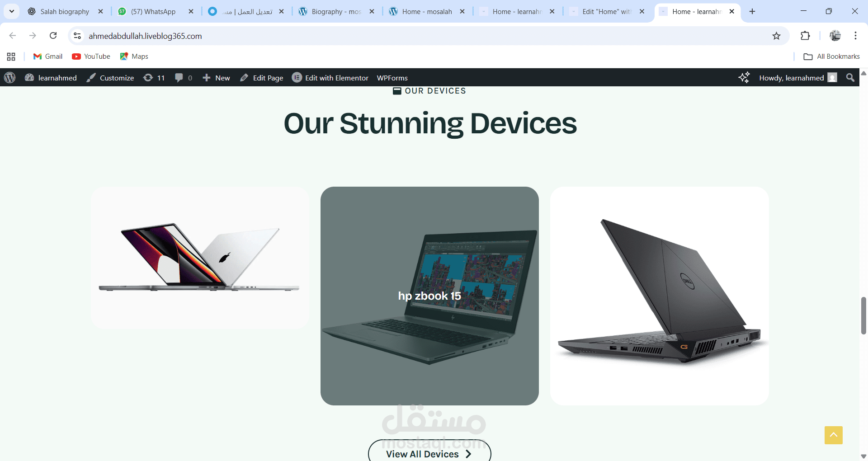Open the Chrome apps grid icon
Screen dimensions: 868x461
click(x=11, y=56)
